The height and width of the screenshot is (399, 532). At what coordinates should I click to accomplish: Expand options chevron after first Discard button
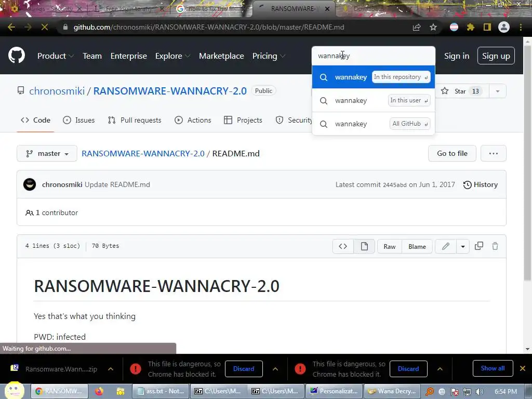pyautogui.click(x=275, y=369)
